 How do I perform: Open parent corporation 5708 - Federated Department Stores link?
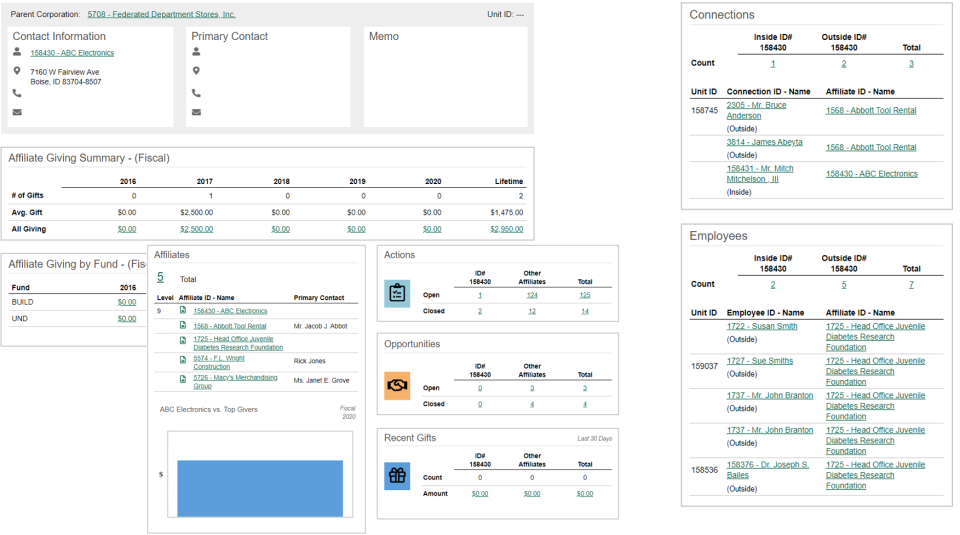[161, 14]
